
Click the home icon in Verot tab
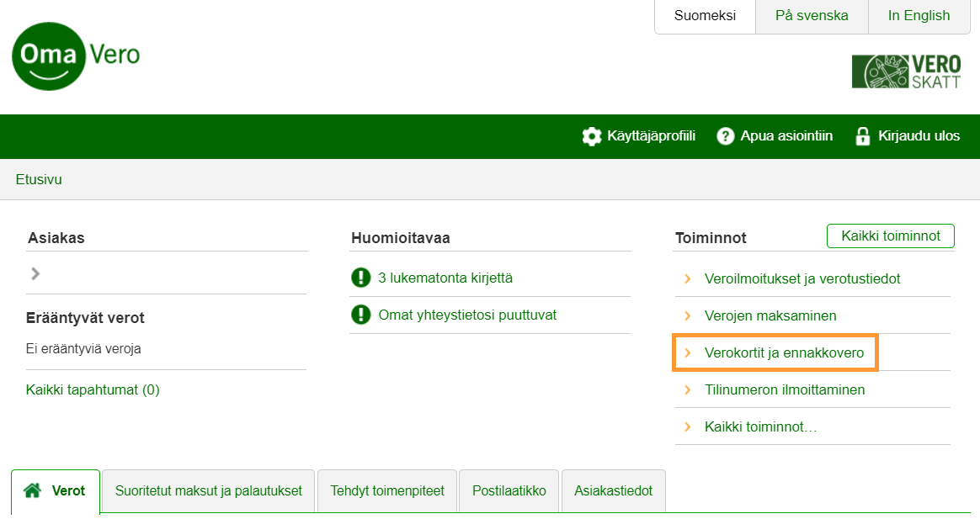33,490
